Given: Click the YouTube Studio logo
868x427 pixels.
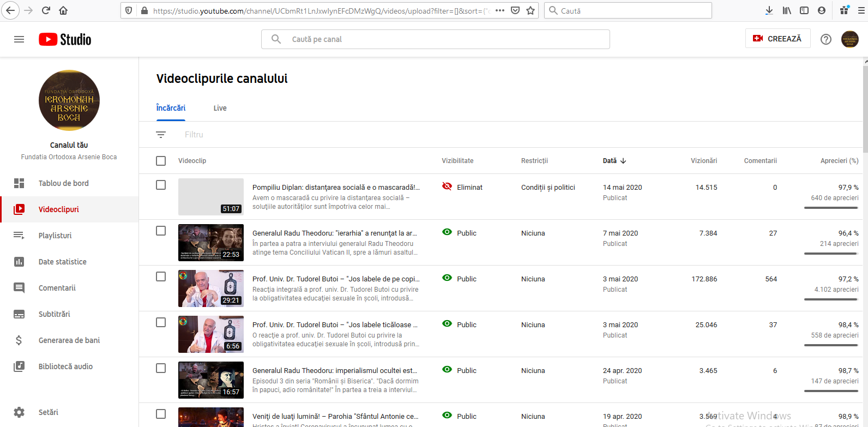Looking at the screenshot, I should (x=65, y=39).
